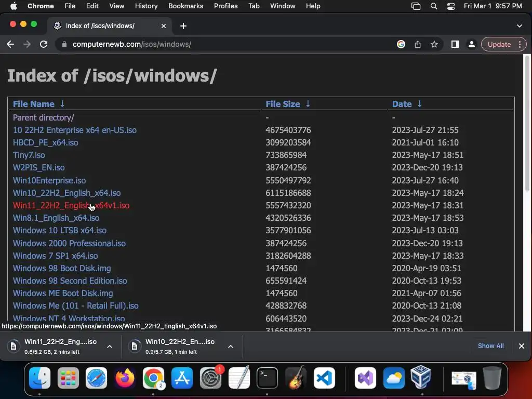Viewport: 532px width, 399px height.
Task: Open the File menu
Action: [x=70, y=6]
